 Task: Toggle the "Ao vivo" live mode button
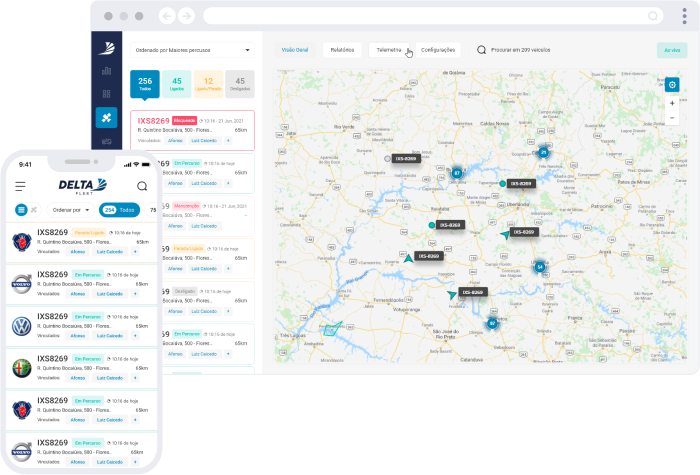click(667, 50)
